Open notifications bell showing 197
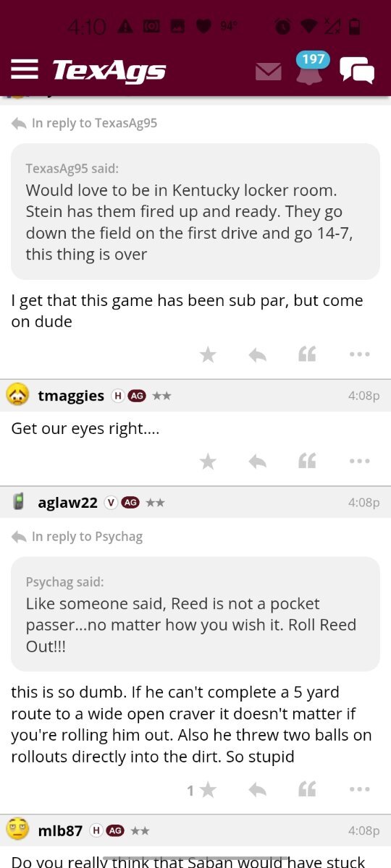 [310, 69]
